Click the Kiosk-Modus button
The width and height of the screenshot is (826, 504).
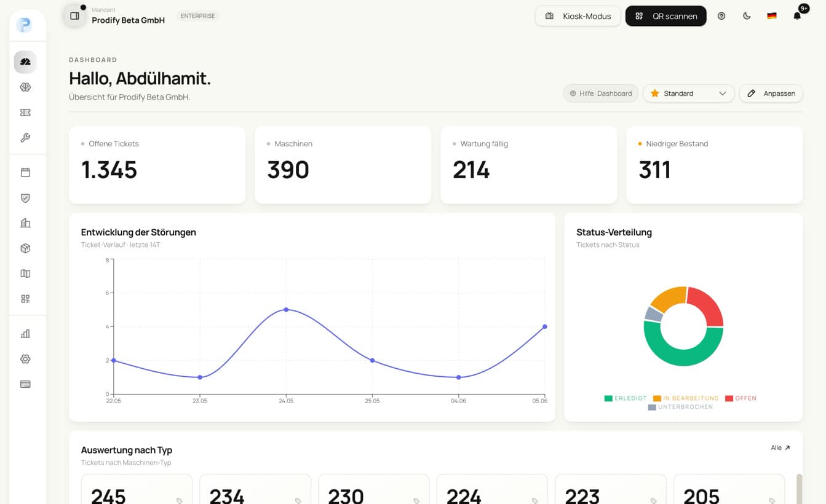tap(578, 16)
